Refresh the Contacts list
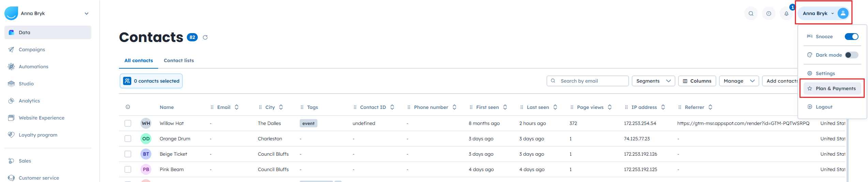This screenshot has height=182, width=868. [x=205, y=38]
